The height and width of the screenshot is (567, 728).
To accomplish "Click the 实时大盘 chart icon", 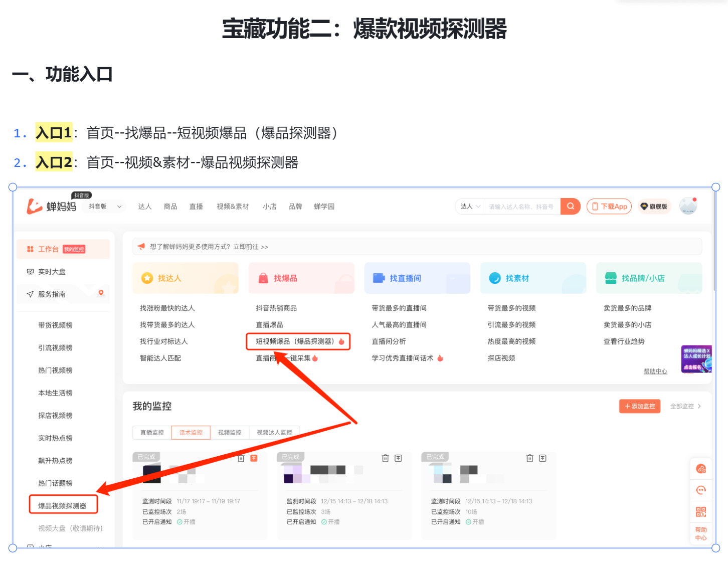I will pos(30,272).
